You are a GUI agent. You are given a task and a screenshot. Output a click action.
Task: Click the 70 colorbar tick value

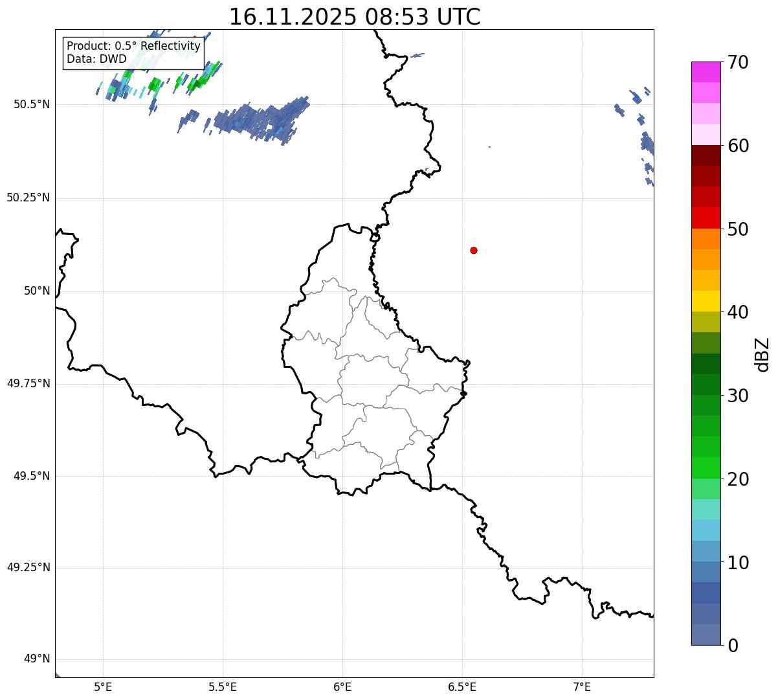[x=738, y=62]
